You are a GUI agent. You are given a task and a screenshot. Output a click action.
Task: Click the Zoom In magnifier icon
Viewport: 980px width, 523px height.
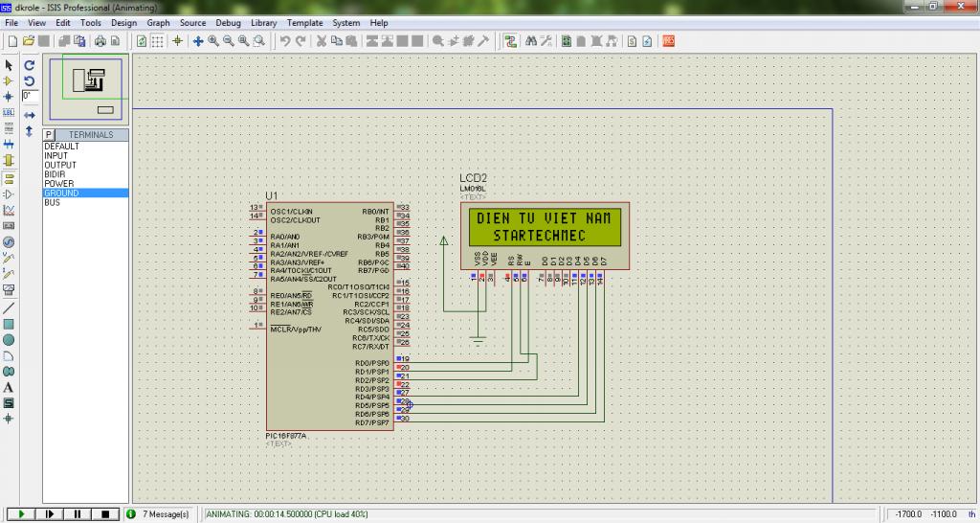[213, 41]
